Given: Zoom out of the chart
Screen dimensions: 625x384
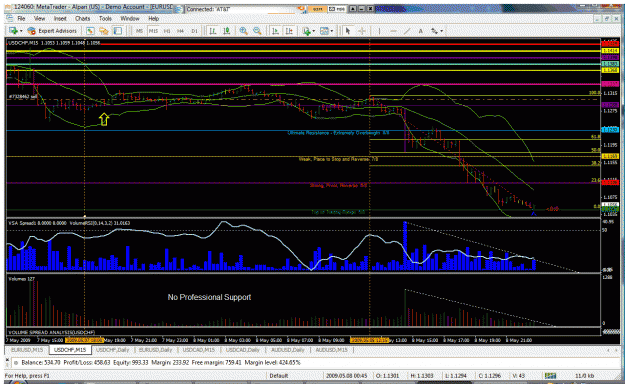Looking at the screenshot, I should (257, 31).
